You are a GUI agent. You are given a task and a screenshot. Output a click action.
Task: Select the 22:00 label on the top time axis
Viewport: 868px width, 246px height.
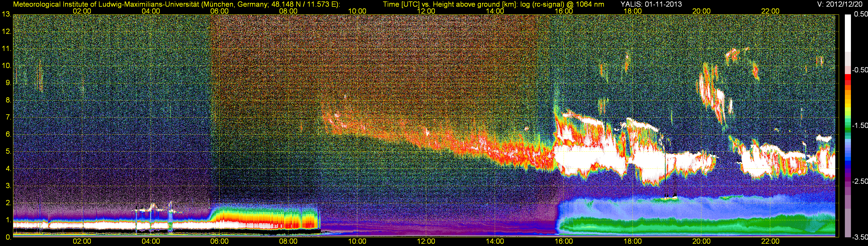pyautogui.click(x=770, y=11)
